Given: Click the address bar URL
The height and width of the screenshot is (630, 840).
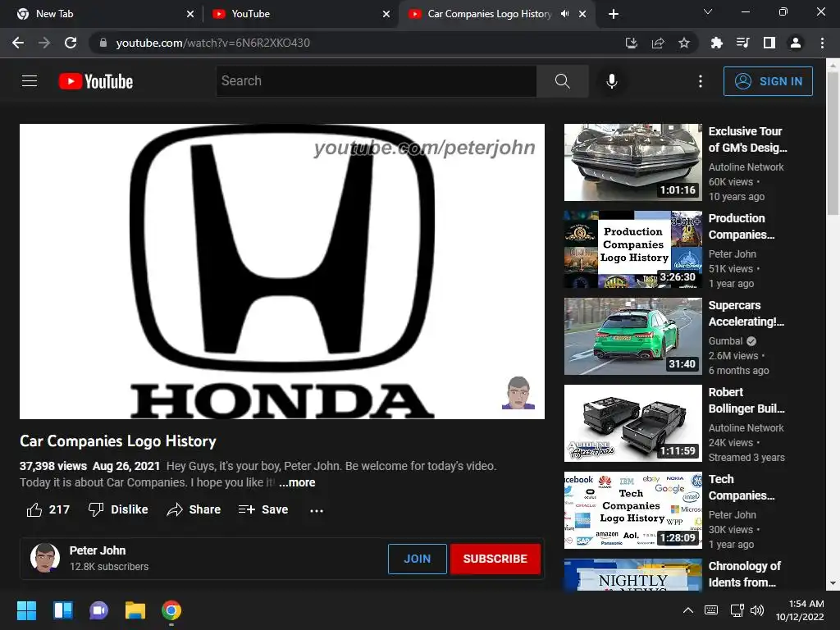Looking at the screenshot, I should pos(212,43).
